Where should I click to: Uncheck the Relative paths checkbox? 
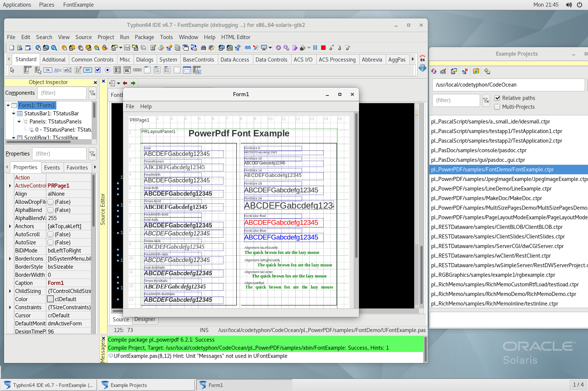coord(497,98)
